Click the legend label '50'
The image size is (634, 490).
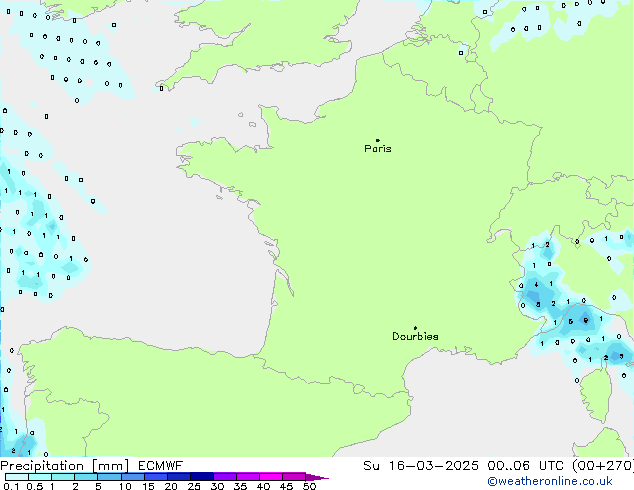[309, 486]
